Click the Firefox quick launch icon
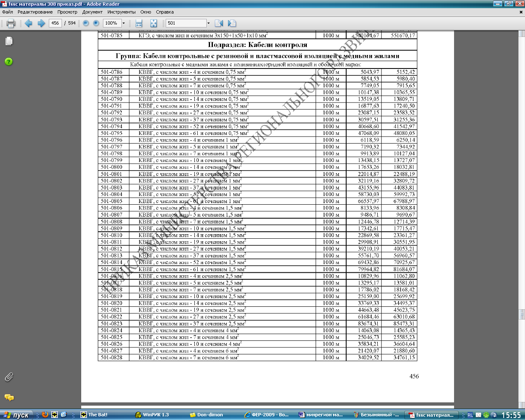Viewport: 525px width, 420px height. pyautogui.click(x=45, y=415)
